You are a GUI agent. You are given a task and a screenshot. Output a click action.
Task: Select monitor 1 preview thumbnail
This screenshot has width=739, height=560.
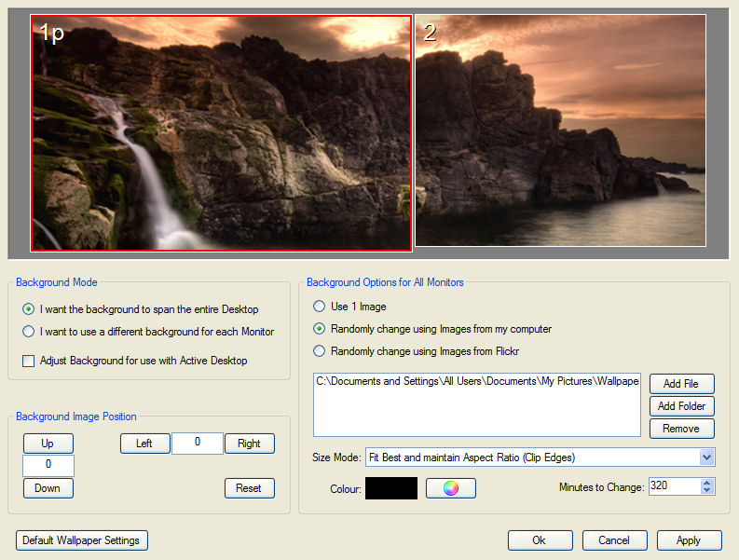221,133
